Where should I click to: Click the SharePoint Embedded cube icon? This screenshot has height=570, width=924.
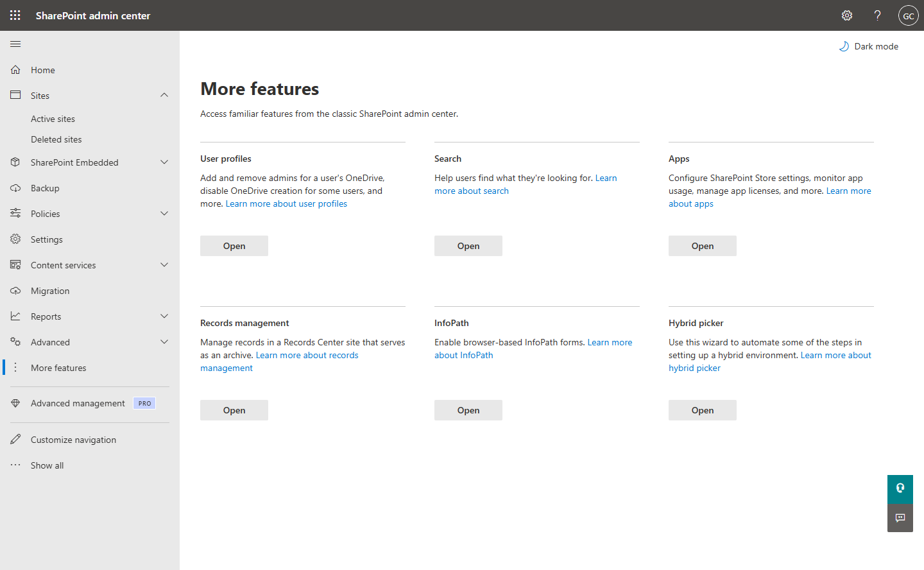pos(15,162)
